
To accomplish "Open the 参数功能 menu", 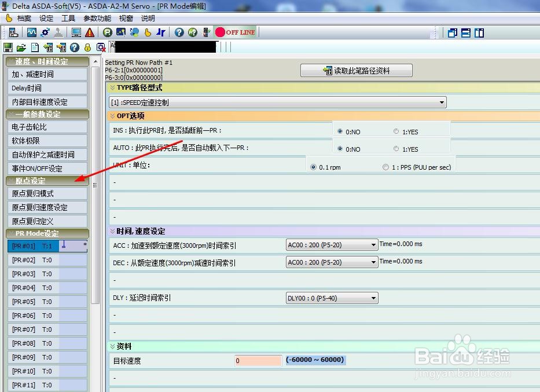I will [x=97, y=19].
